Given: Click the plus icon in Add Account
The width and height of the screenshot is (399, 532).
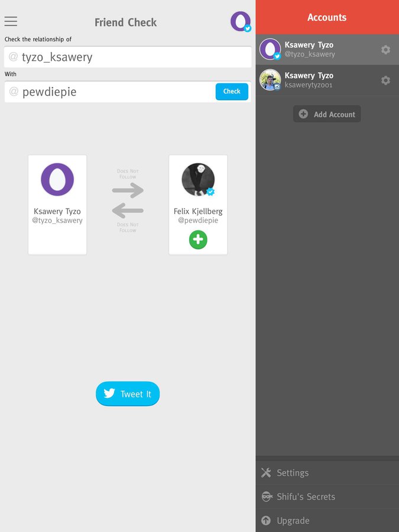Looking at the screenshot, I should tap(303, 114).
